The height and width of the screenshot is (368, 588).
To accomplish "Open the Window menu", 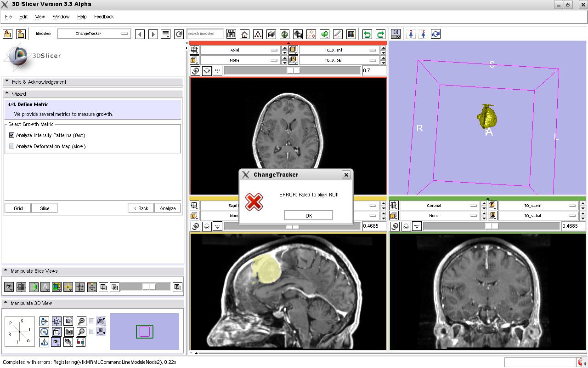I will click(x=61, y=17).
